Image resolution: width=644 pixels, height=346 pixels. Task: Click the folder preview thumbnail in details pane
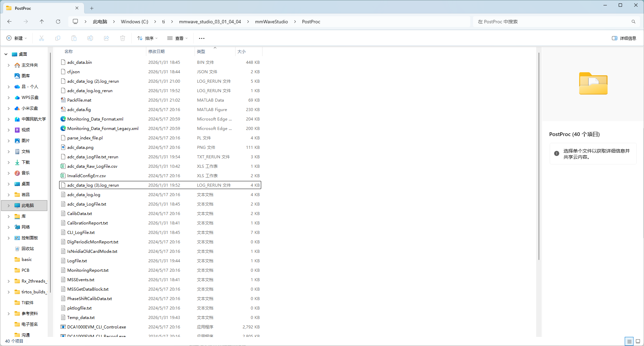pos(593,83)
